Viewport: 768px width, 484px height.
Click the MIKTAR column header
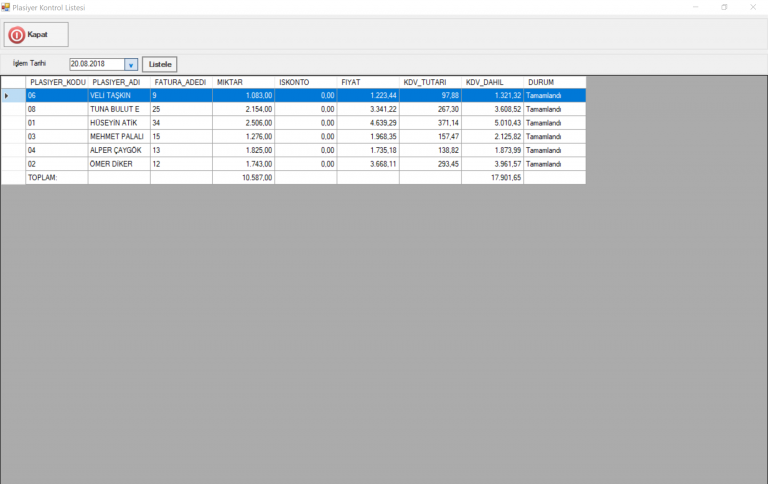click(x=243, y=82)
